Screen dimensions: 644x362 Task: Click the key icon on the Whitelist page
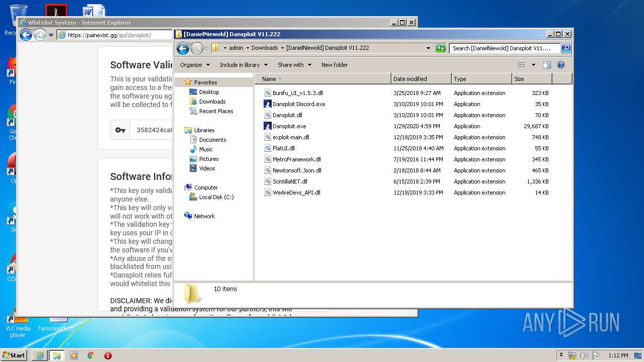(120, 130)
